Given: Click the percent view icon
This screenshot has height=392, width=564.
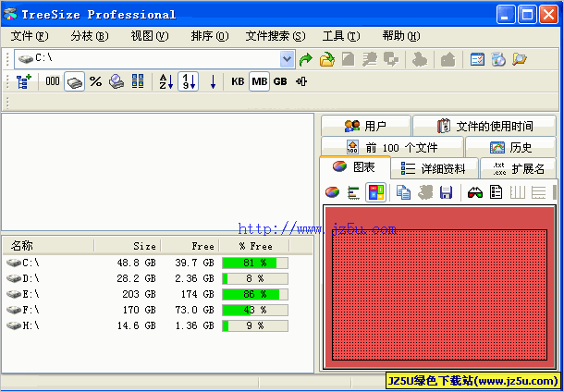Looking at the screenshot, I should [95, 81].
